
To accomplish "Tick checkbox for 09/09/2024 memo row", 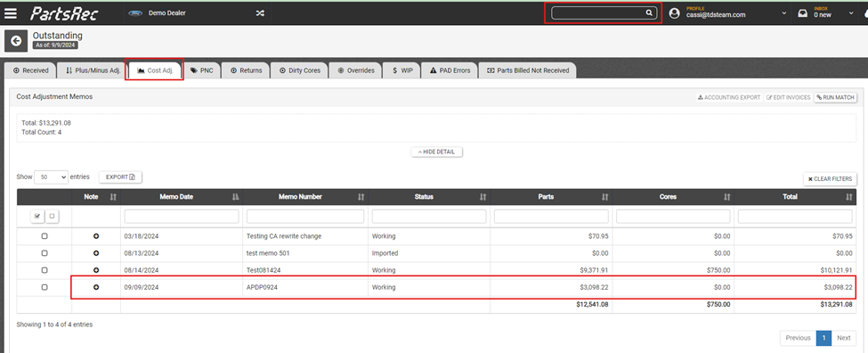I will click(x=45, y=287).
